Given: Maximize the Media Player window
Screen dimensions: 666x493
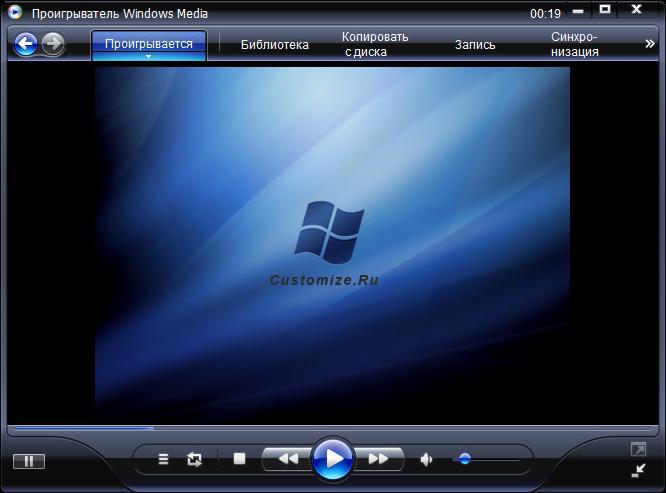Looking at the screenshot, I should (604, 10).
